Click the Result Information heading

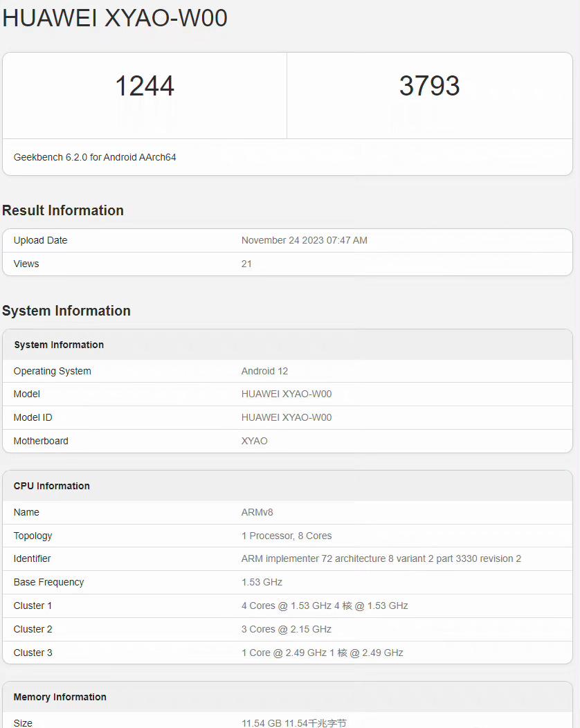(x=63, y=210)
